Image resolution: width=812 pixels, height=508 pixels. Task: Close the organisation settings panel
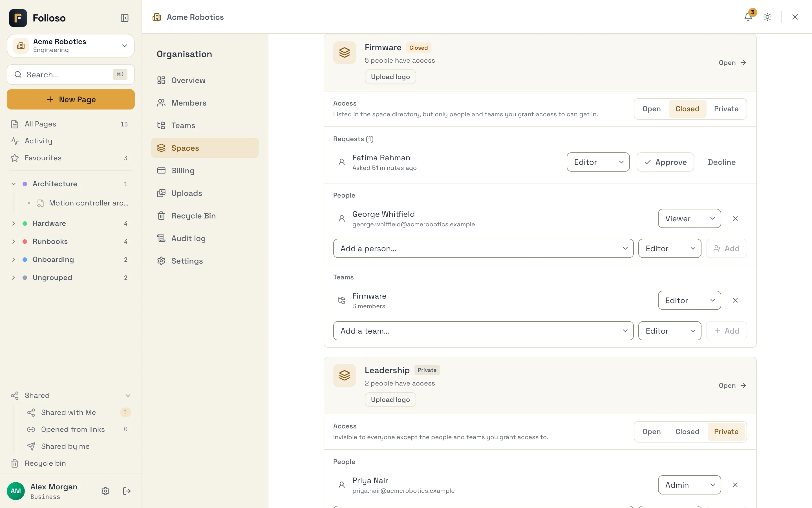pyautogui.click(x=795, y=17)
